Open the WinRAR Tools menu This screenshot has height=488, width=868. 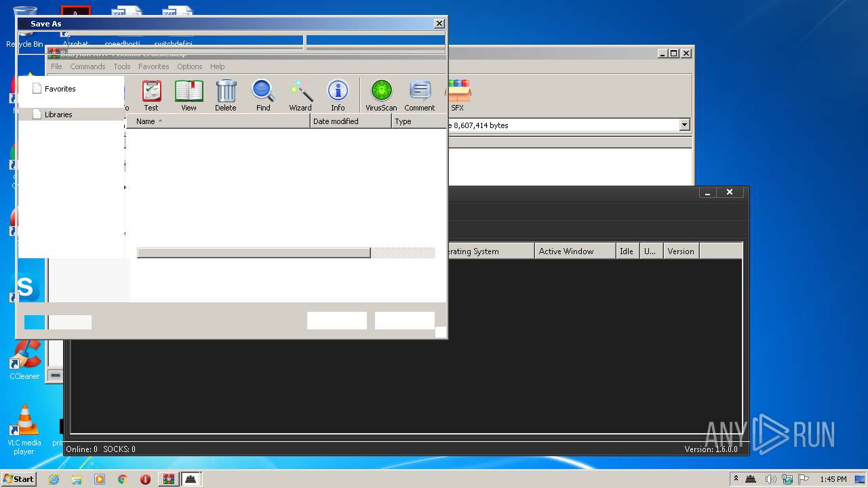[x=122, y=66]
